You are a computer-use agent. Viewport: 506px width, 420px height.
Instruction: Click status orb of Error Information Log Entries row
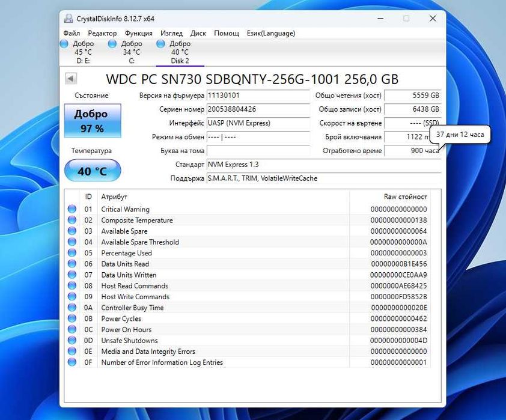[x=72, y=362]
